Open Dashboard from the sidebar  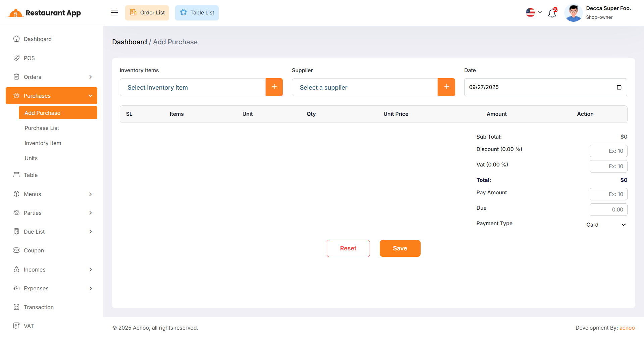coord(38,39)
